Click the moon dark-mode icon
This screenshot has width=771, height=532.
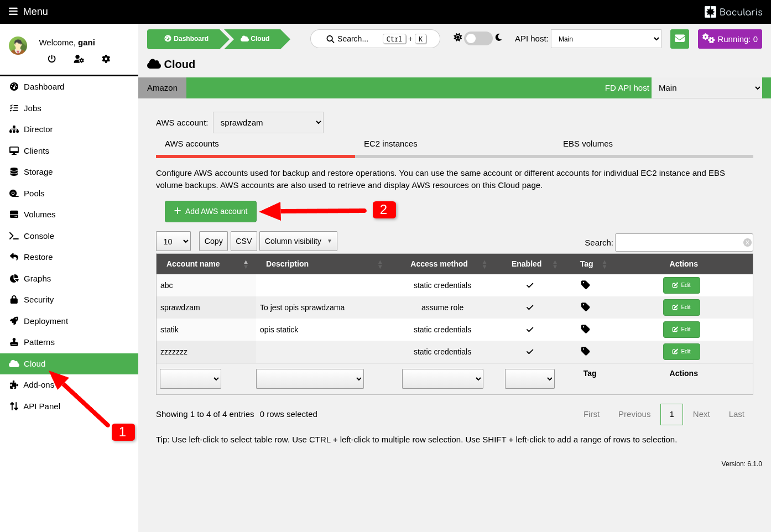click(499, 38)
